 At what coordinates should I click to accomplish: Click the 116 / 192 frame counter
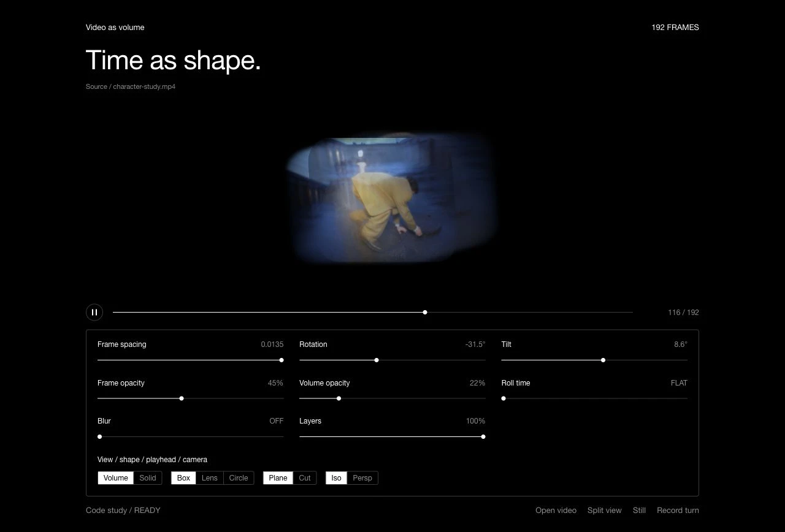coord(683,313)
